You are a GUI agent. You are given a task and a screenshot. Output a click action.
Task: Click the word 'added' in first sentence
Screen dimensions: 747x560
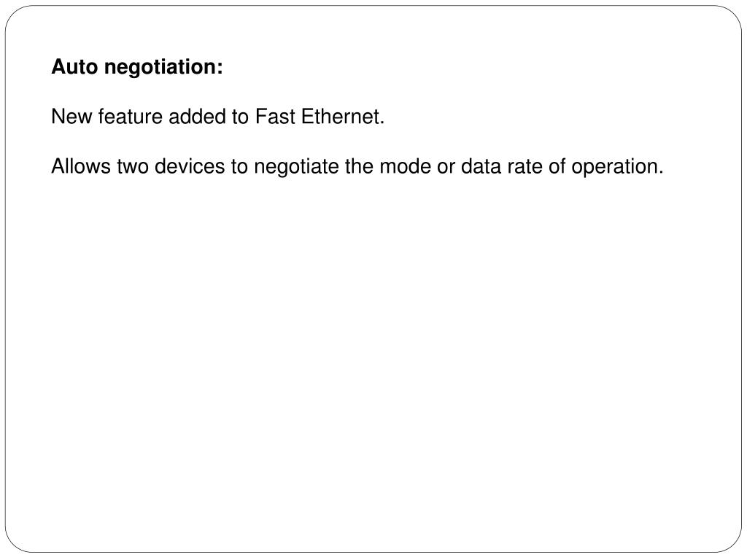(x=197, y=117)
